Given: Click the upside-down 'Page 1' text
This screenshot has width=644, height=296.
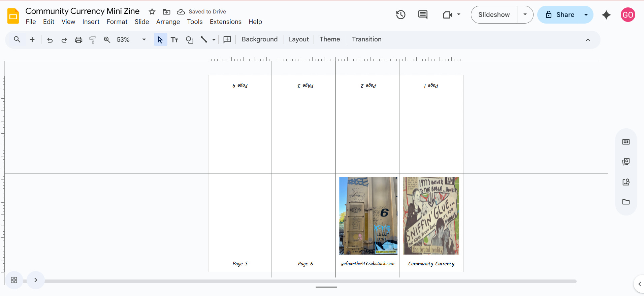Looking at the screenshot, I should [x=431, y=86].
